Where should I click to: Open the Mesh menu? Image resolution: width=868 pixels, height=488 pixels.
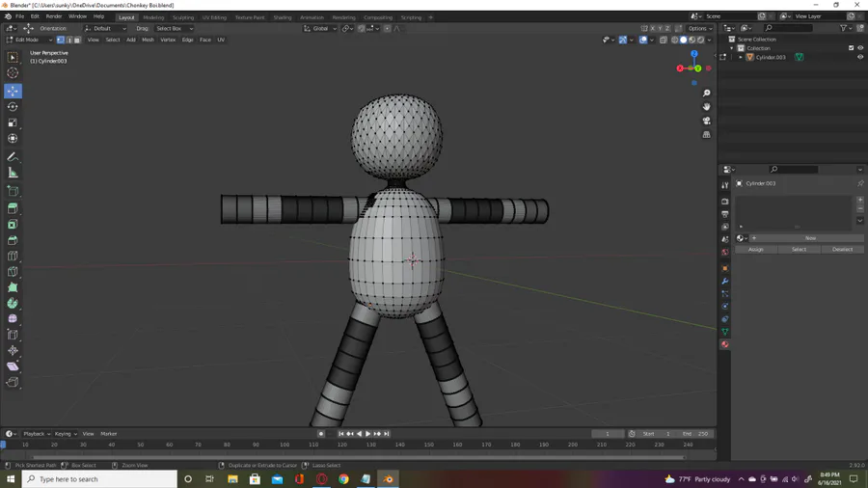pos(148,40)
